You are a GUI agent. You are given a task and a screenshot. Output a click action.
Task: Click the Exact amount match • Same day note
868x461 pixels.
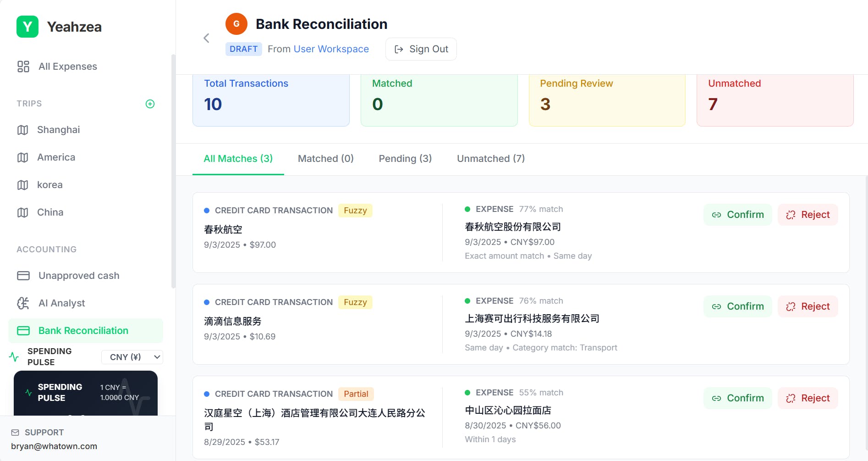point(528,256)
